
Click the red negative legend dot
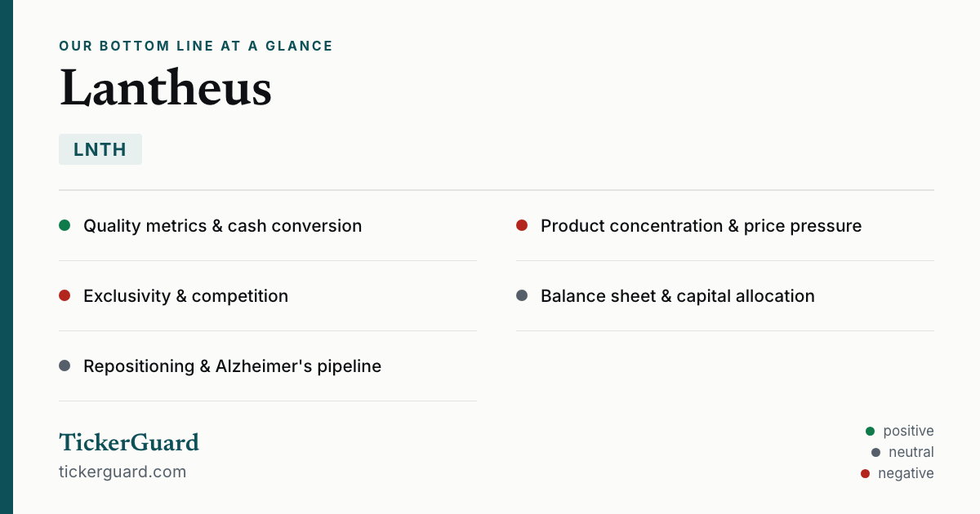point(865,473)
